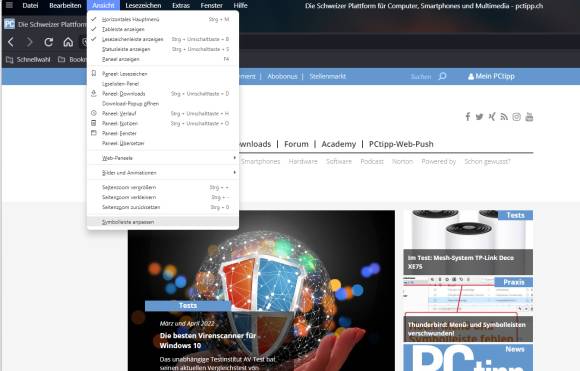Click the Smartphones category link

260,161
